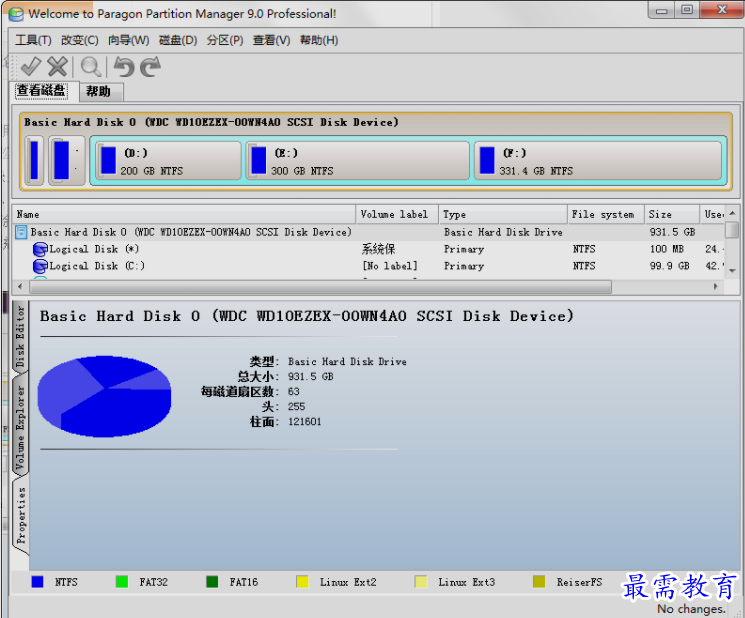The image size is (745, 618).
Task: Click the Paragon app icon in title bar
Action: 16,14
